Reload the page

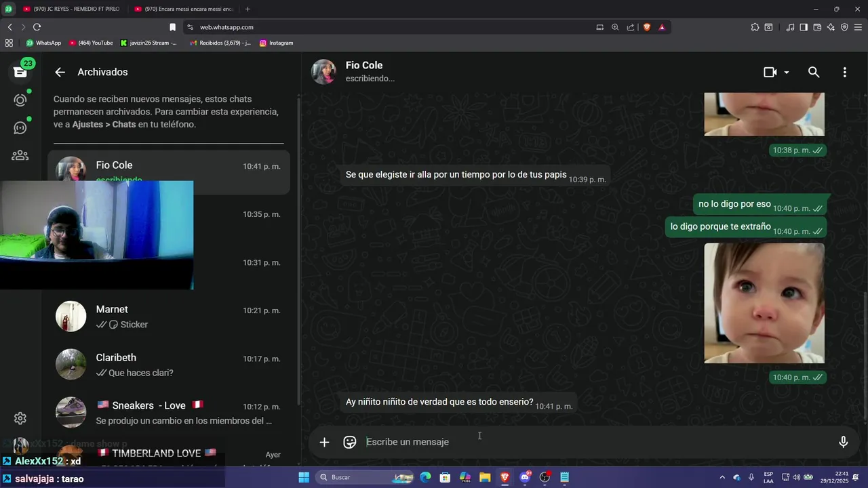pyautogui.click(x=37, y=27)
